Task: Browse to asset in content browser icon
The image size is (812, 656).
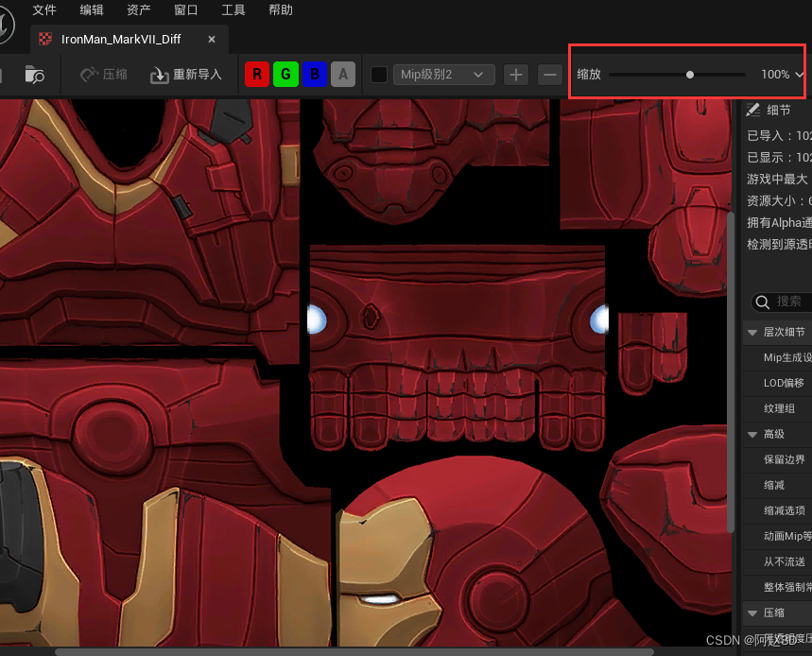Action: coord(35,75)
